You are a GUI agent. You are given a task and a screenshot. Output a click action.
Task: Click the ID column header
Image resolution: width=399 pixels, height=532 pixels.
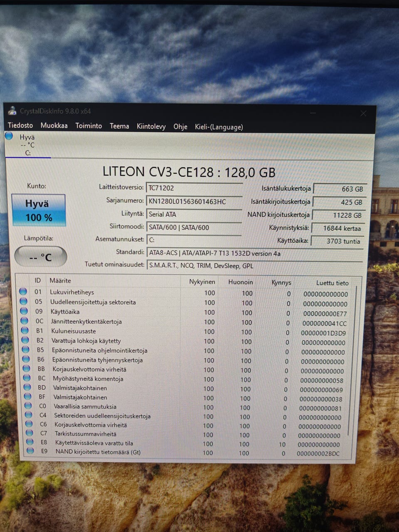click(x=37, y=281)
